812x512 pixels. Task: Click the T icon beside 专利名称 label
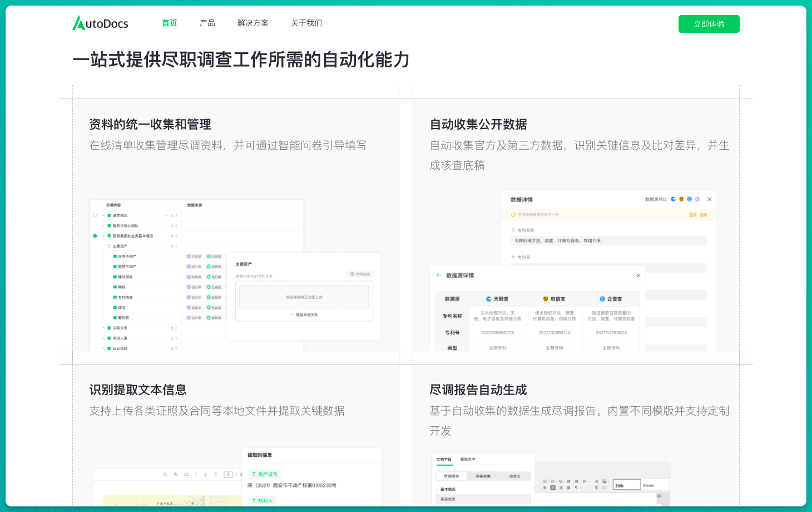(513, 230)
